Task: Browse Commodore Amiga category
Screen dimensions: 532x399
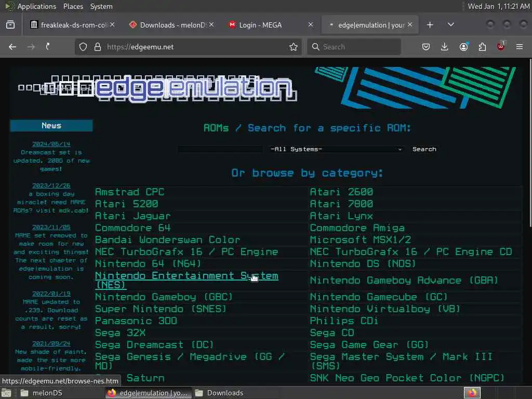Action: coord(357,228)
